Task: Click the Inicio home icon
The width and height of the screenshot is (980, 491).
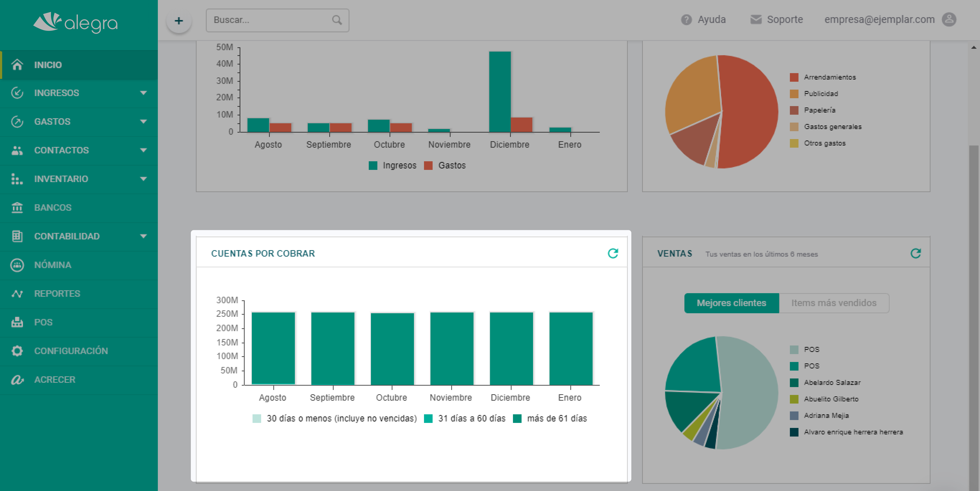Action: [17, 65]
